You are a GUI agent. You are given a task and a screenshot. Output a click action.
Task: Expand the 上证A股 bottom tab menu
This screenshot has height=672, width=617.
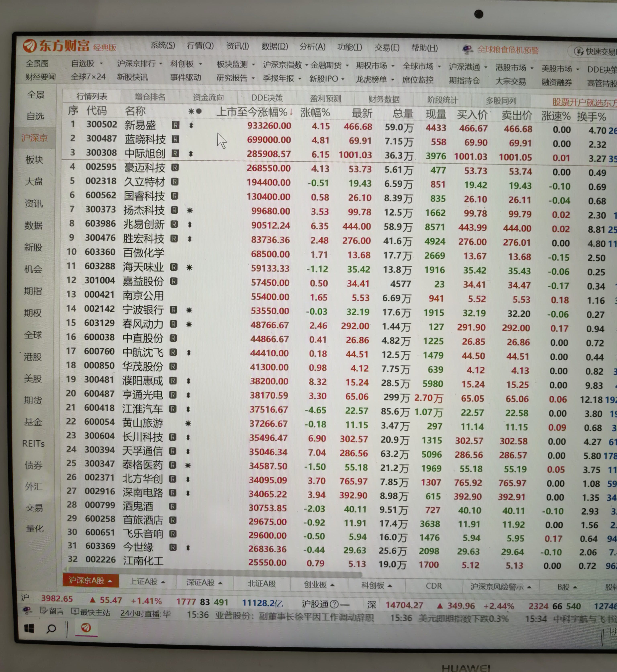163,582
